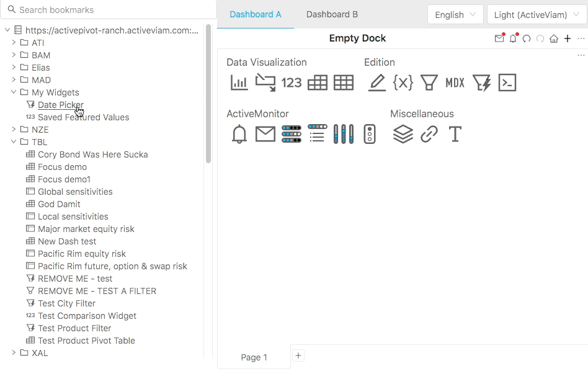
Task: Select the bulleted list monitor widget
Action: 317,133
